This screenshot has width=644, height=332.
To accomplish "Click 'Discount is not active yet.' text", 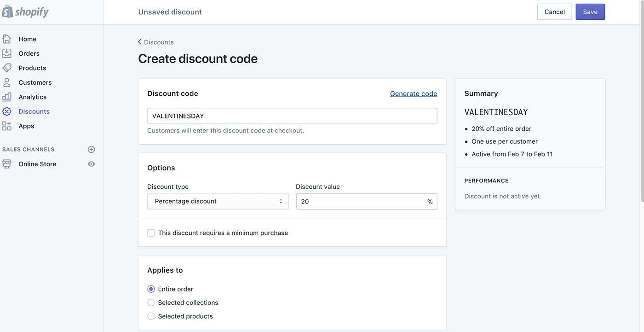I will pyautogui.click(x=503, y=196).
